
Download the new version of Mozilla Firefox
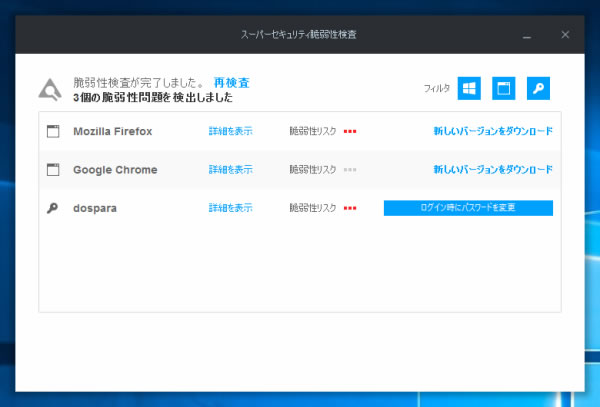(493, 131)
